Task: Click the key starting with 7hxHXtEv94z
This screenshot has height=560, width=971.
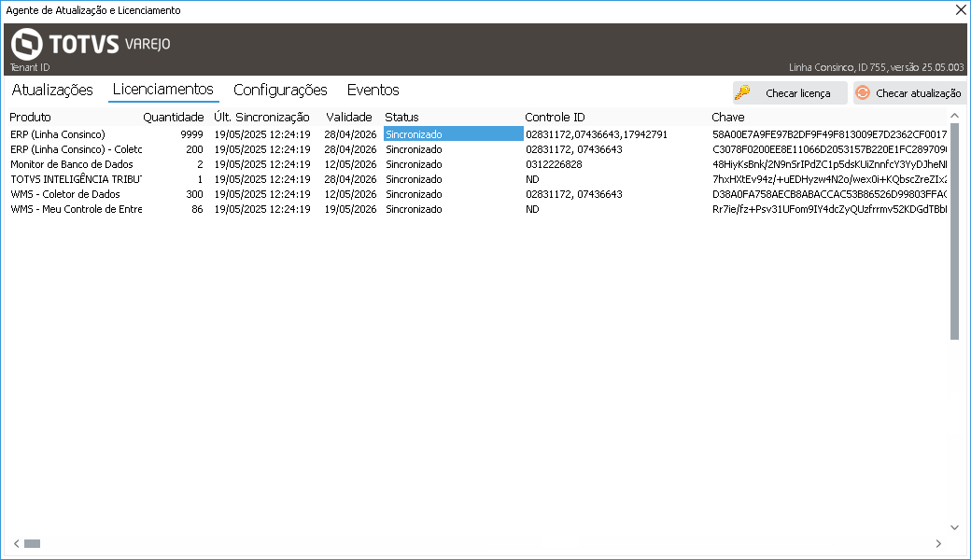Action: (x=829, y=179)
